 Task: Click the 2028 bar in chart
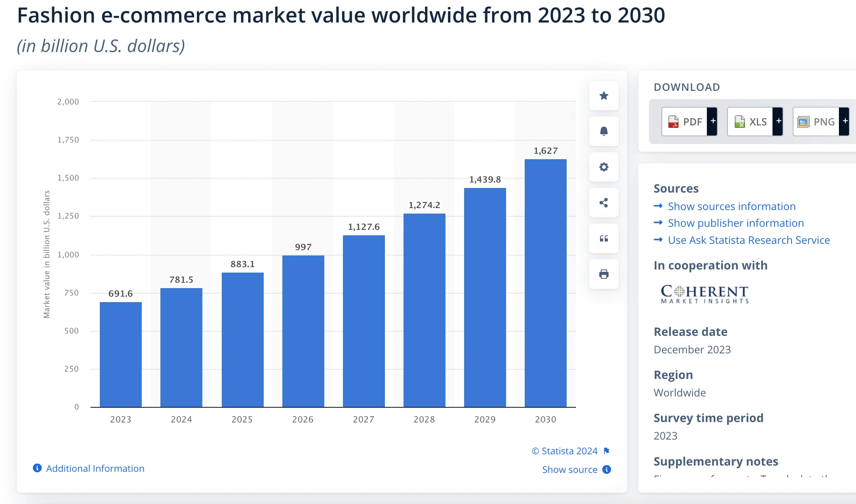425,310
